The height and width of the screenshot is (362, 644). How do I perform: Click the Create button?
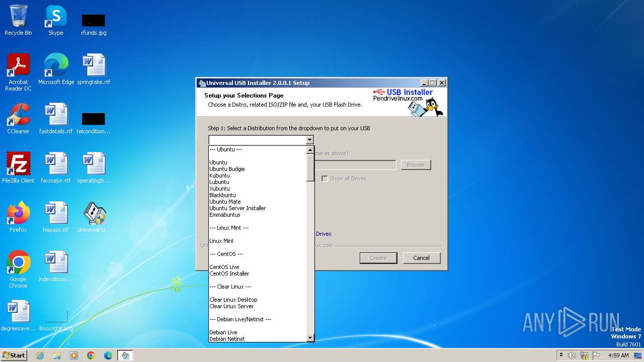tap(378, 258)
